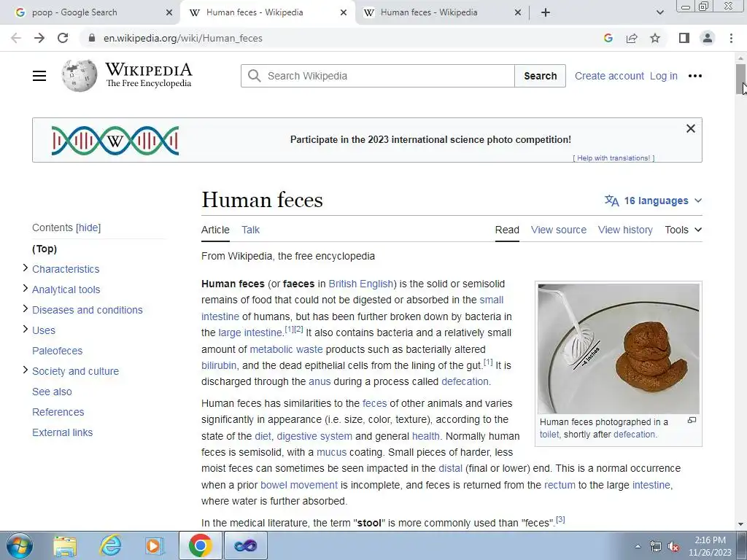Open the browser side panel icon
Image resolution: width=747 pixels, height=560 pixels.
684,38
